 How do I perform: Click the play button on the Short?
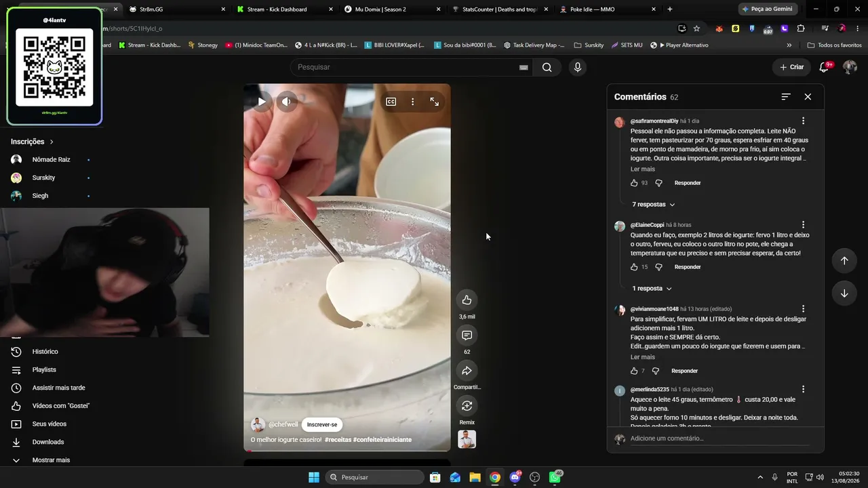(261, 102)
